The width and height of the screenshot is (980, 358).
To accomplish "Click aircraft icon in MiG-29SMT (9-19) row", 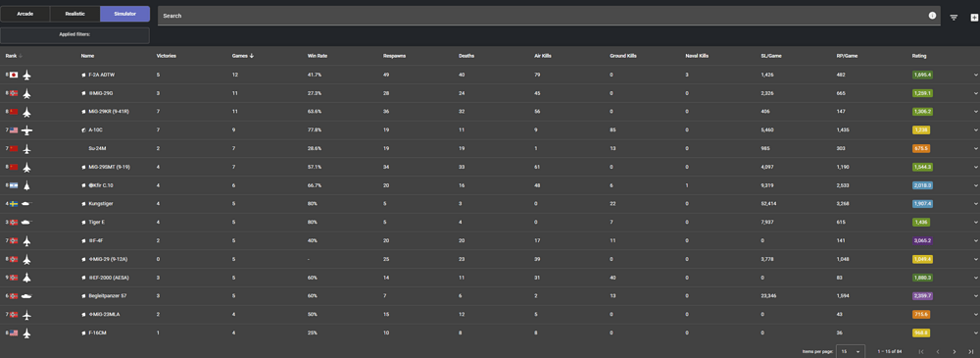I will pos(26,167).
